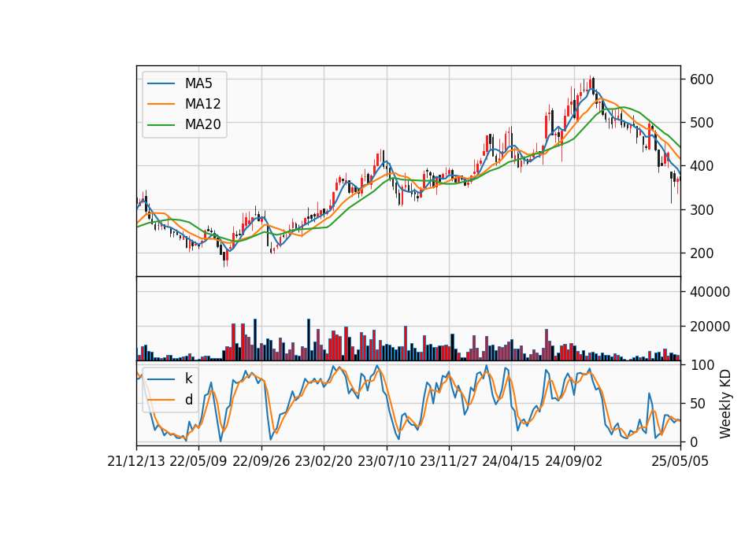756x543 pixels.
Task: Click the 25/05/05 date label
Action: pos(680,461)
